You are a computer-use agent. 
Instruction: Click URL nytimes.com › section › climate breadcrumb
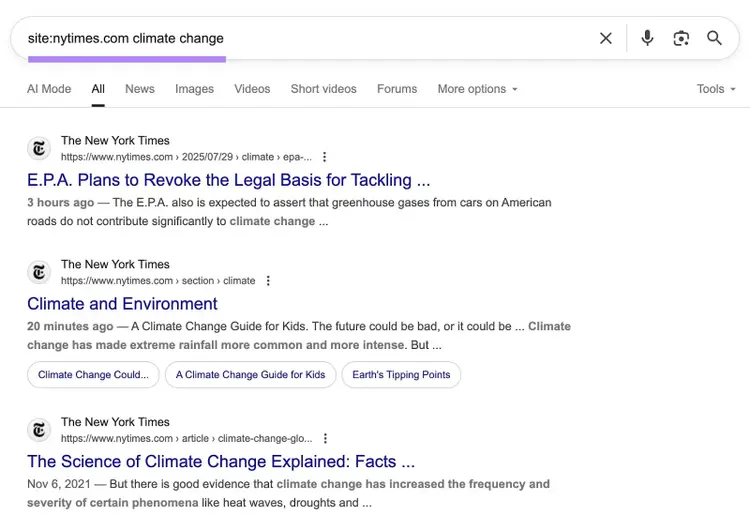tap(158, 281)
